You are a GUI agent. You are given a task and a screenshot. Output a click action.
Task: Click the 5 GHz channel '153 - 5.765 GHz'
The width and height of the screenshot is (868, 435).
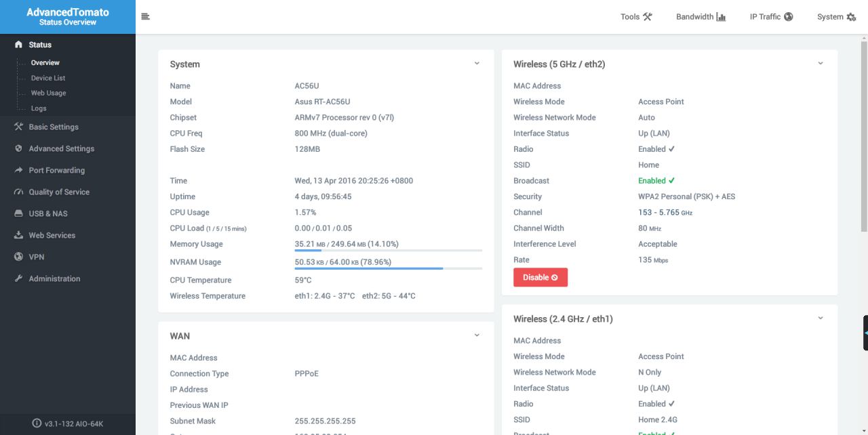(x=665, y=212)
